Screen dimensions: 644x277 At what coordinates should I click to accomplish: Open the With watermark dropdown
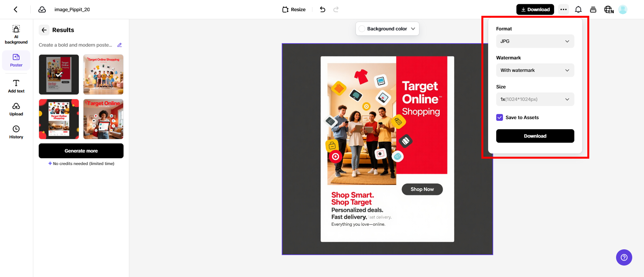535,70
